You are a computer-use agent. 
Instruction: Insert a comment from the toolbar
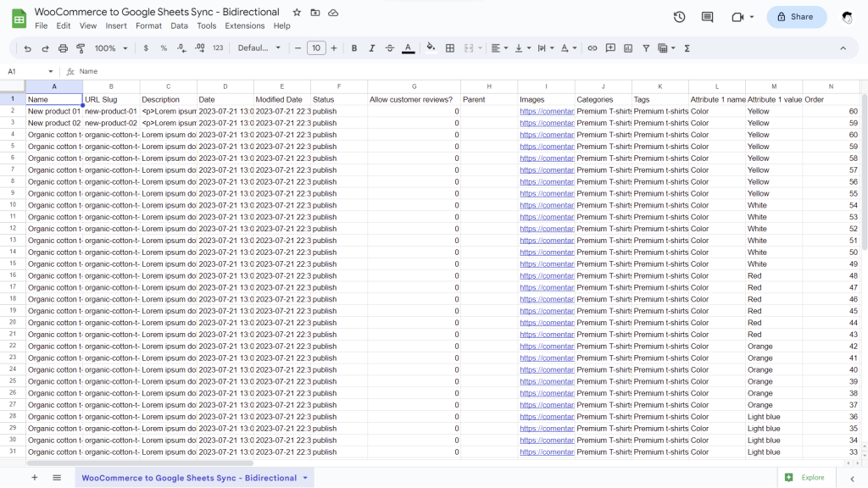click(x=610, y=48)
